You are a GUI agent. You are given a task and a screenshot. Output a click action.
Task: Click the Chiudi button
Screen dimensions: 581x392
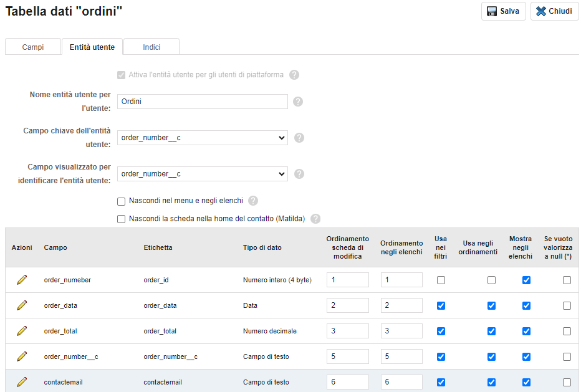[554, 11]
